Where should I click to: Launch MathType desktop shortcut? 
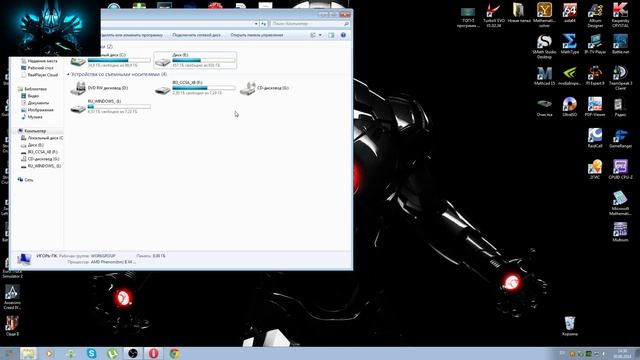(569, 44)
